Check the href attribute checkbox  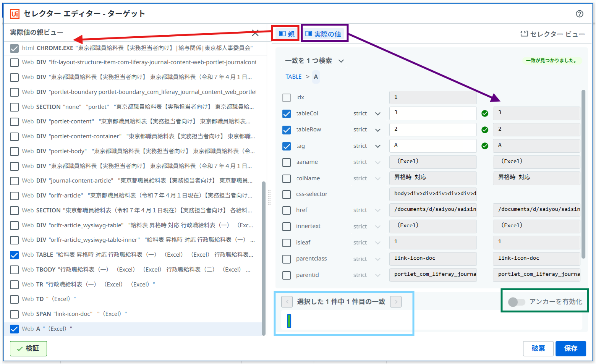coord(287,210)
